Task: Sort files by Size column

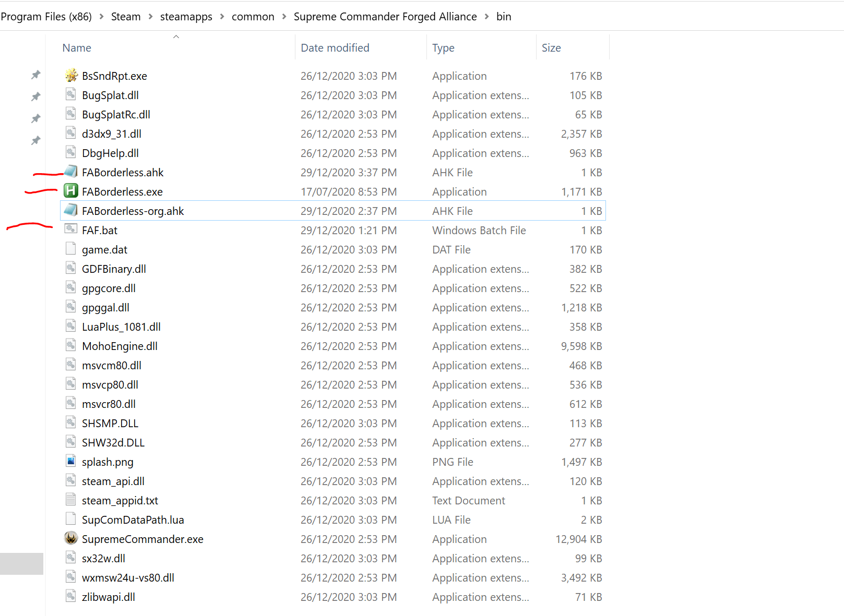Action: click(x=551, y=48)
